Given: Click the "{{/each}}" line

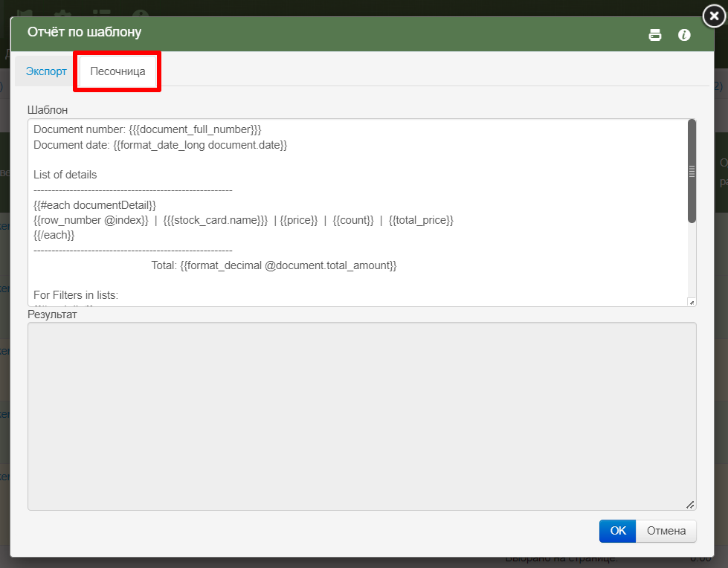Looking at the screenshot, I should point(54,235).
